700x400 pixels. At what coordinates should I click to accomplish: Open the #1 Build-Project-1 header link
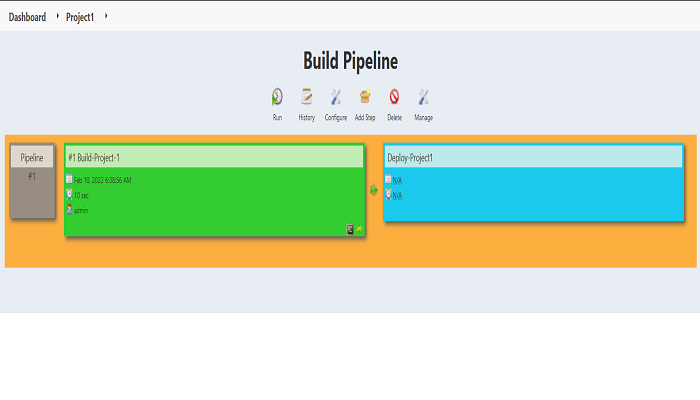[x=94, y=158]
